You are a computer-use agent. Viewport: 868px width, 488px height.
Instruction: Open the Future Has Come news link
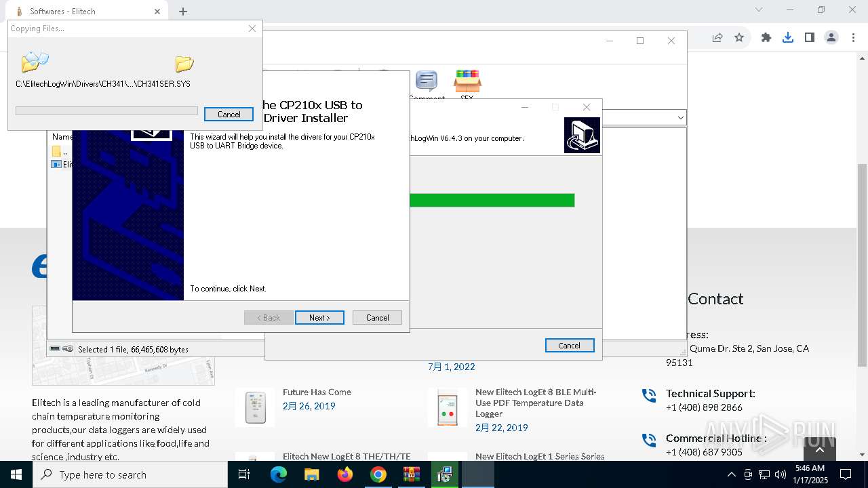click(317, 392)
